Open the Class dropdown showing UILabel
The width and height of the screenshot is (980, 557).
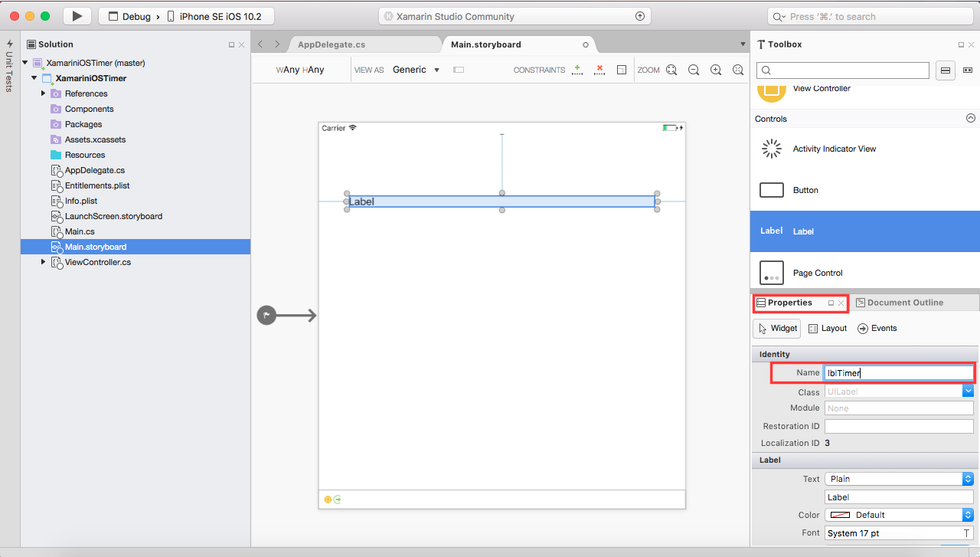click(969, 392)
